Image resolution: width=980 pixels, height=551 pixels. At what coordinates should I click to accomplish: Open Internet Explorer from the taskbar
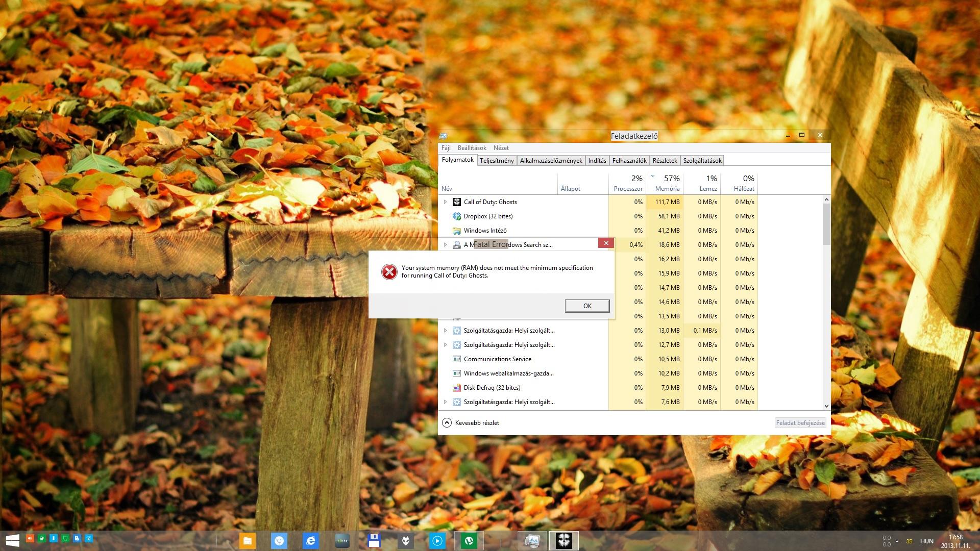(310, 541)
